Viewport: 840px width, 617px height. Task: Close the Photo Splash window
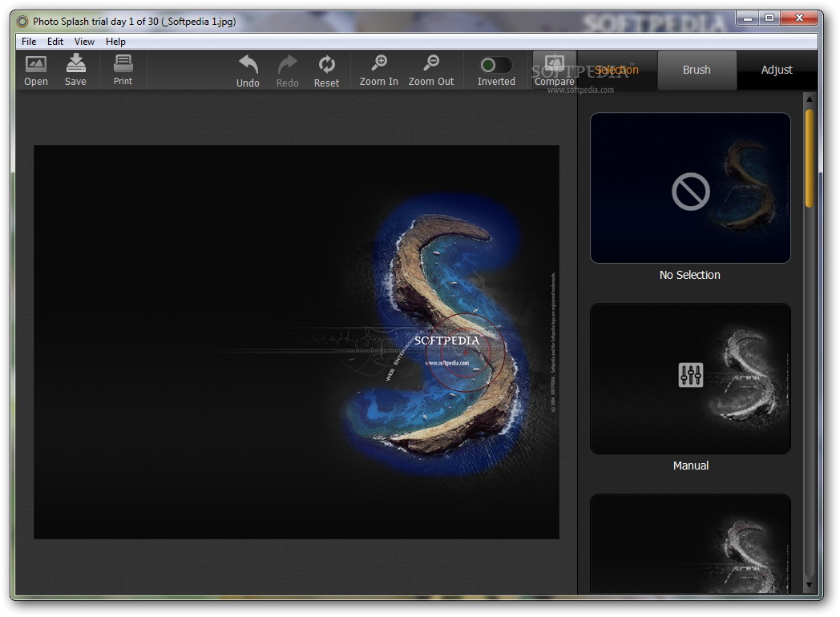coord(799,18)
